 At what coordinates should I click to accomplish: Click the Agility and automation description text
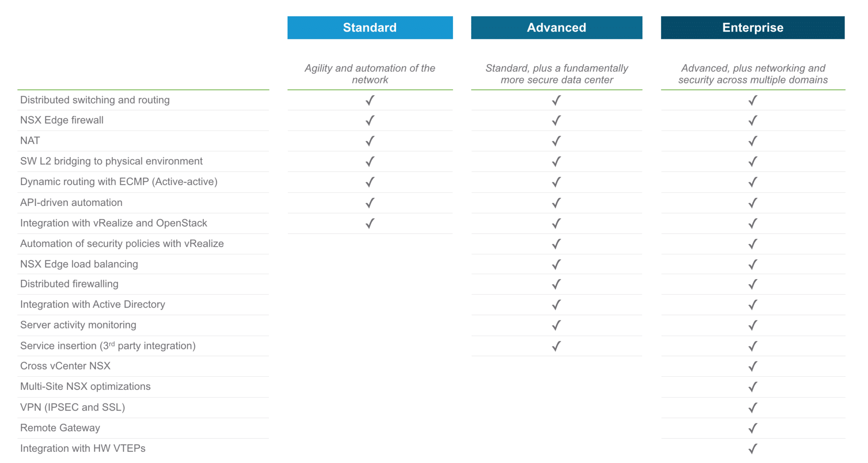pos(370,74)
